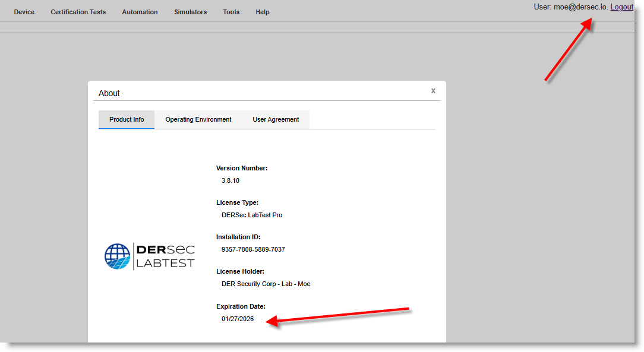Screen dimensions: 644x352
Task: Click the license holder name text
Action: tap(266, 284)
